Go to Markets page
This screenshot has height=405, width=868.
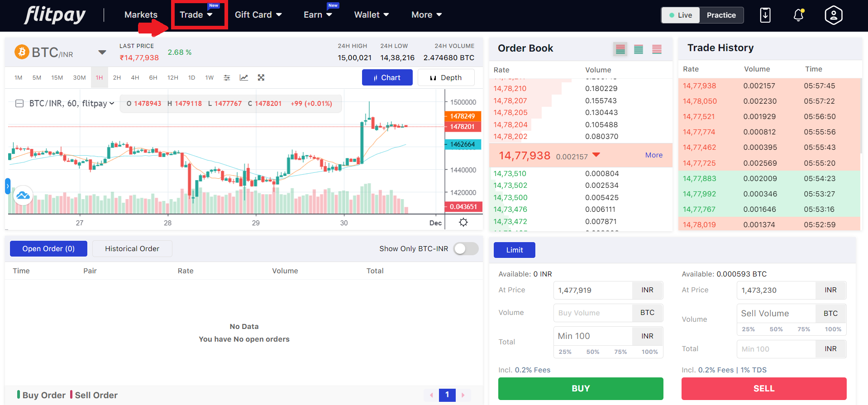pos(141,15)
